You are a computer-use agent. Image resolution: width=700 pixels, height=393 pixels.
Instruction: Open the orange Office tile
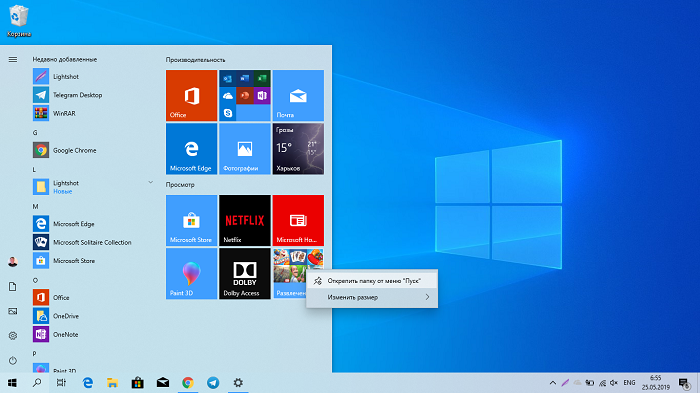192,96
